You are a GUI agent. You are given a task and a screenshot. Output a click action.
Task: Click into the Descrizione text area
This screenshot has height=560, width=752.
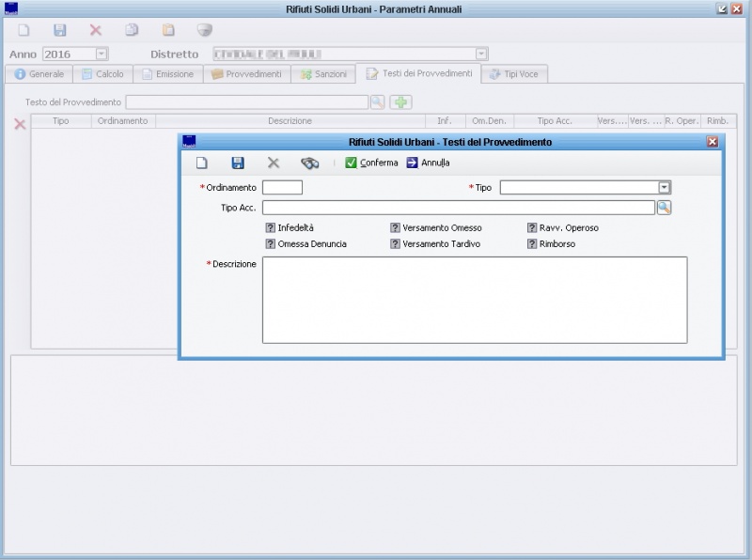coord(474,300)
